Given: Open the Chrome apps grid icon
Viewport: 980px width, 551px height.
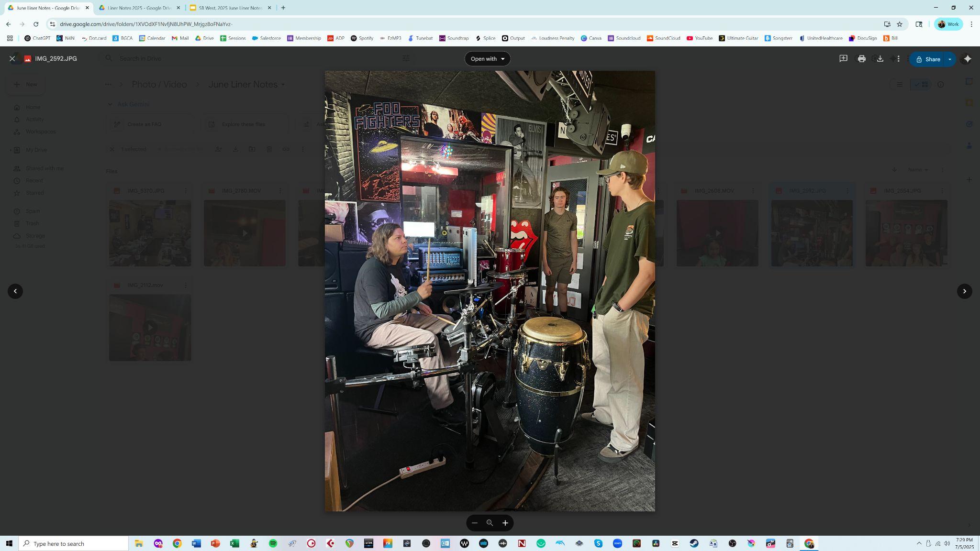Looking at the screenshot, I should [10, 38].
